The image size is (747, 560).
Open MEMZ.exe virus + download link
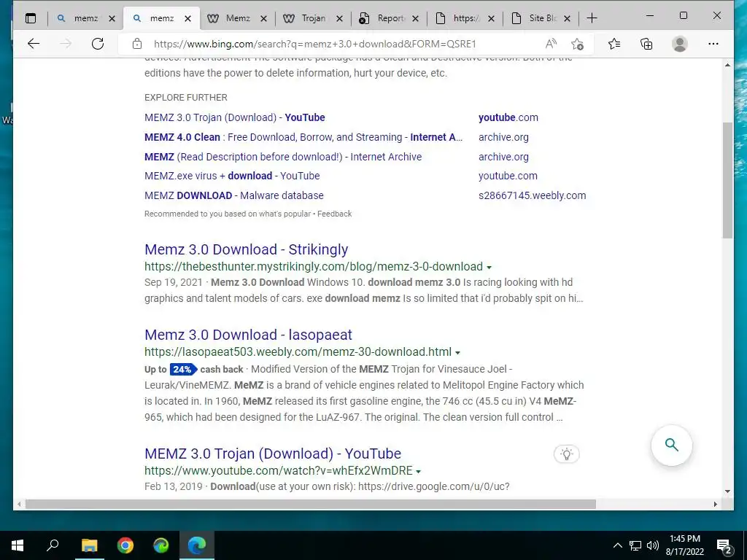point(232,176)
